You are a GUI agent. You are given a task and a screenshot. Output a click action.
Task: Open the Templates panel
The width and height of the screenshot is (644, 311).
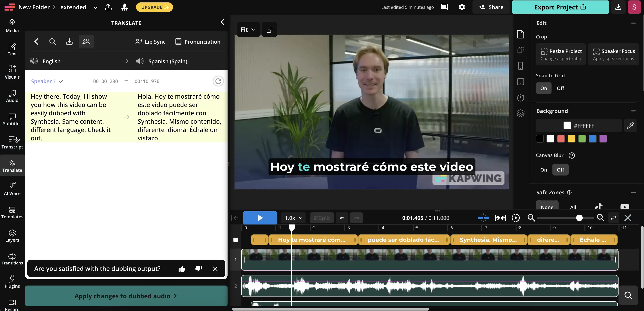point(12,212)
